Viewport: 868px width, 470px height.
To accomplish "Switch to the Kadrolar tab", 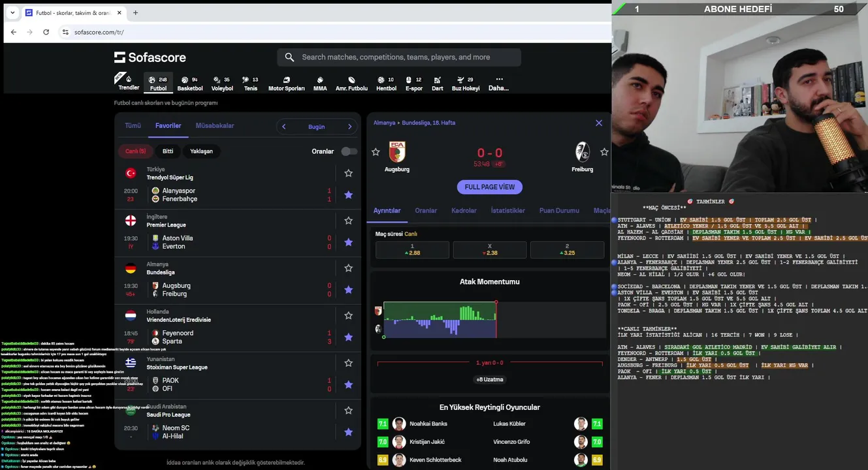I will click(x=464, y=211).
